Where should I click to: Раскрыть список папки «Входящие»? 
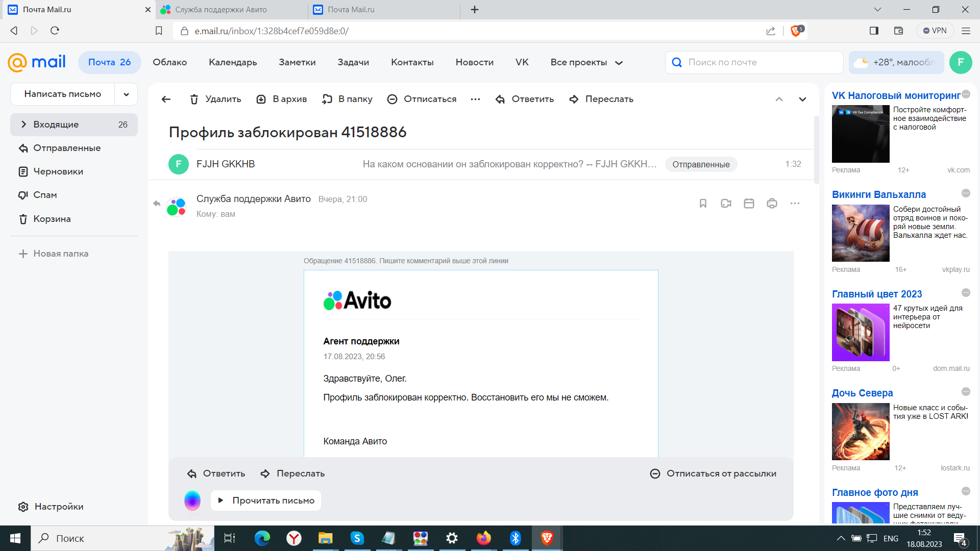click(23, 124)
